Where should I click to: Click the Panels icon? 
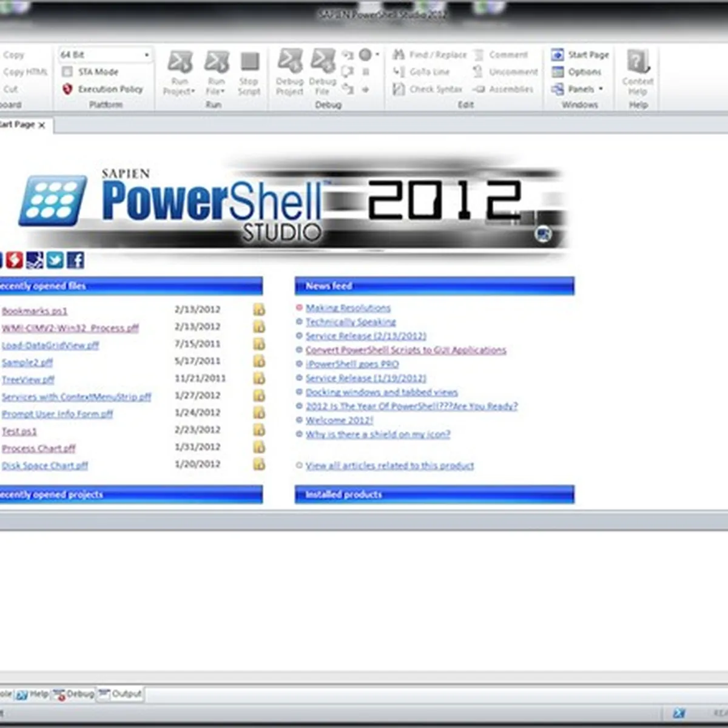[x=558, y=89]
